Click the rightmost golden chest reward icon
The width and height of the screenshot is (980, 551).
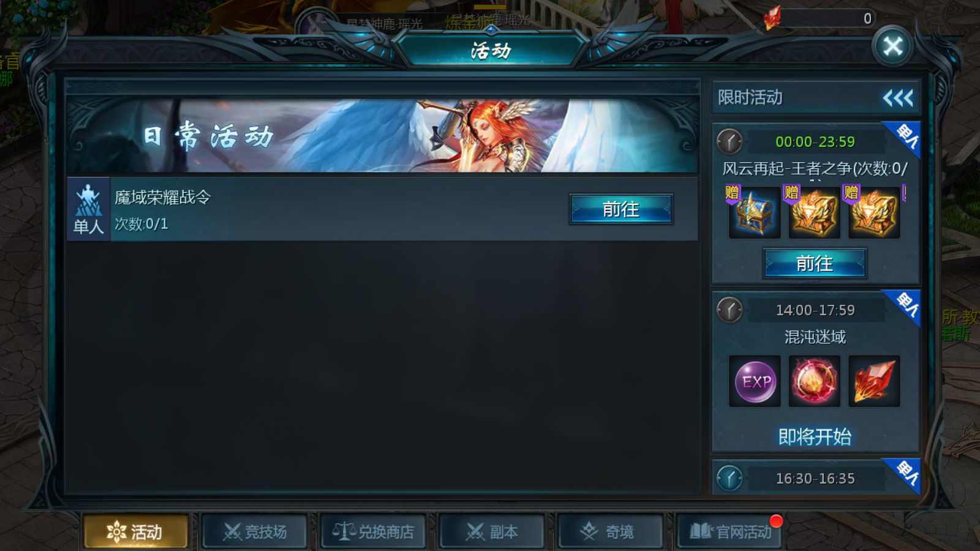[874, 212]
